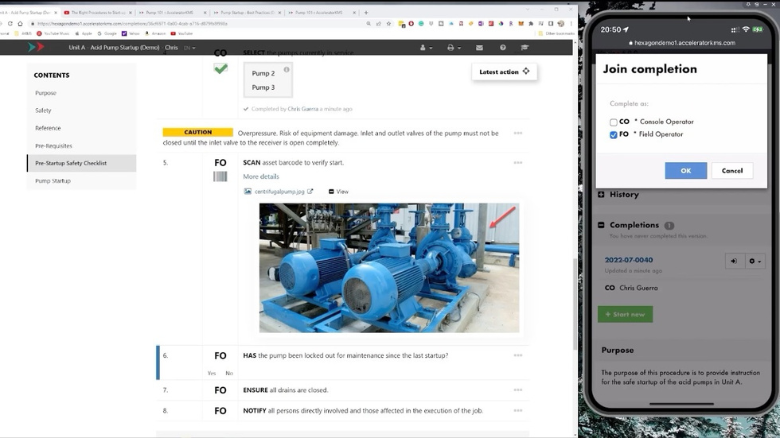Go to Reference in Contents
The image size is (780, 439).
(48, 128)
